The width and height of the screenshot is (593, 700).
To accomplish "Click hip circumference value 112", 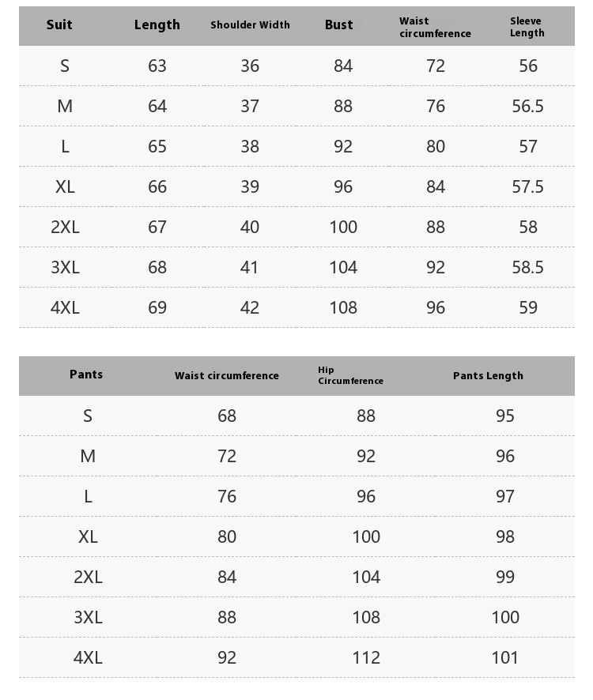I will pyautogui.click(x=366, y=657).
